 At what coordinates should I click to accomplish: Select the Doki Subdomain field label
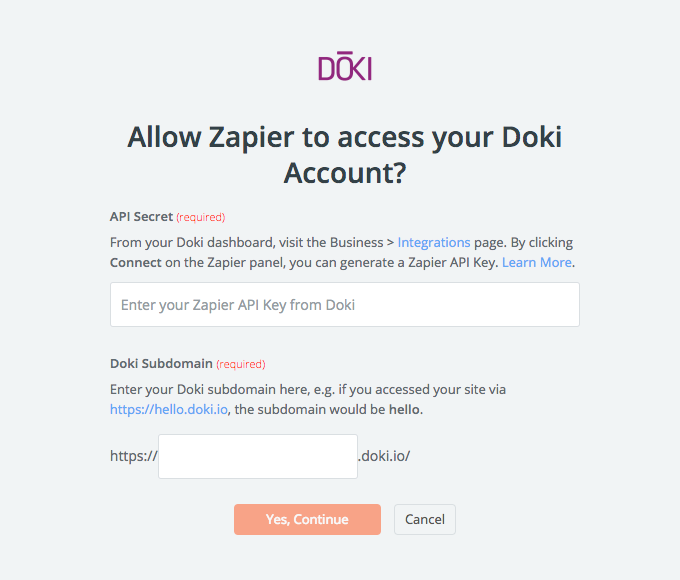click(161, 363)
